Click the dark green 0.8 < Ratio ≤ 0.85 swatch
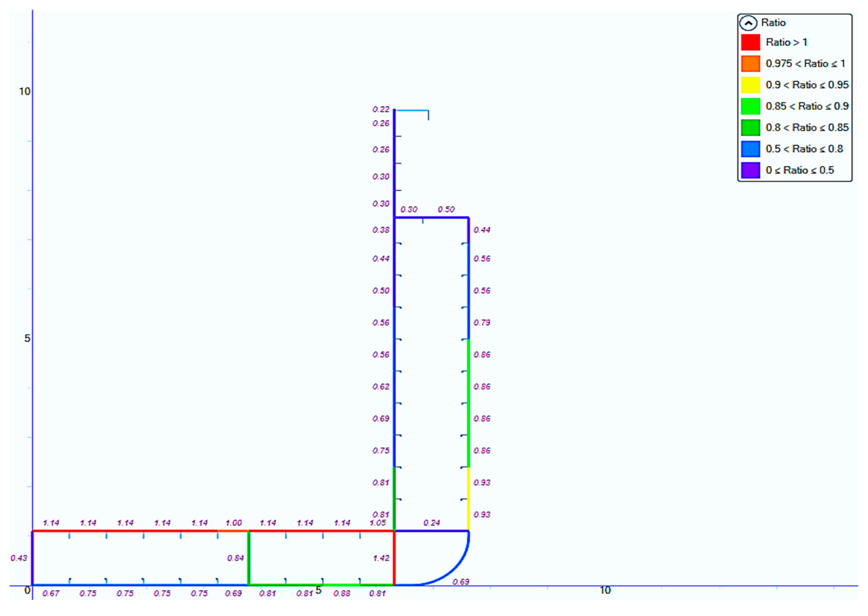This screenshot has width=868, height=616. click(750, 127)
